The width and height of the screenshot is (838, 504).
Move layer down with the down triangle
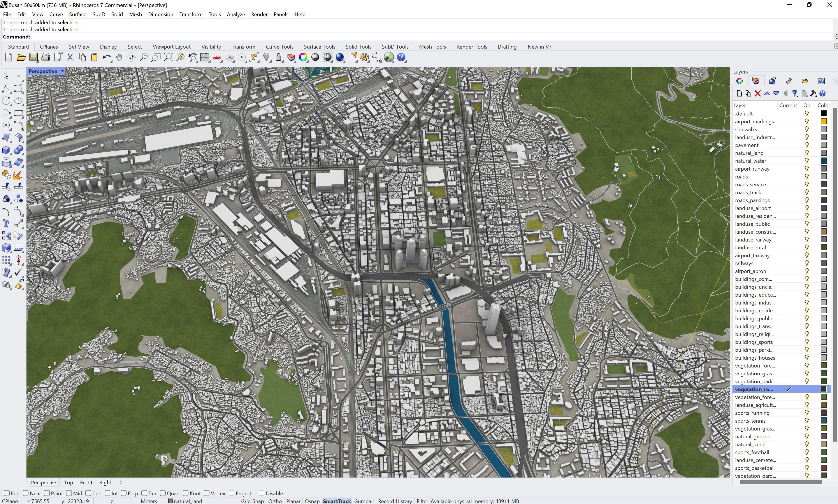click(776, 93)
